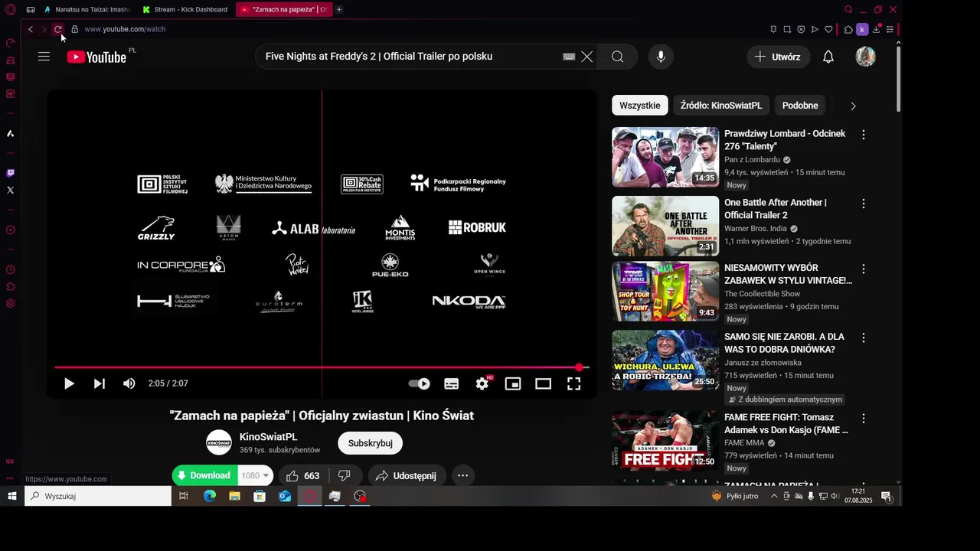Screen dimensions: 980x551
Task: Open the Windows Start menu
Action: click(11, 496)
